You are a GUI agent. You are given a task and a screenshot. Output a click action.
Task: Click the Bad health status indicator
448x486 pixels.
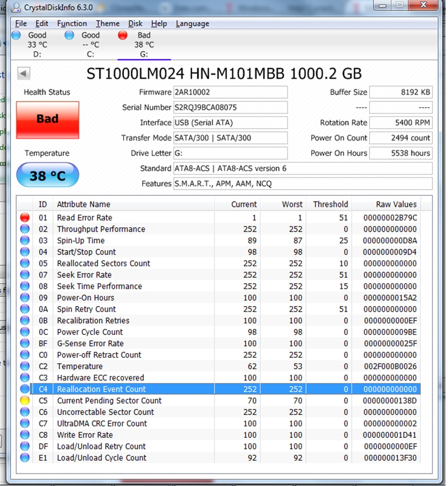click(47, 119)
